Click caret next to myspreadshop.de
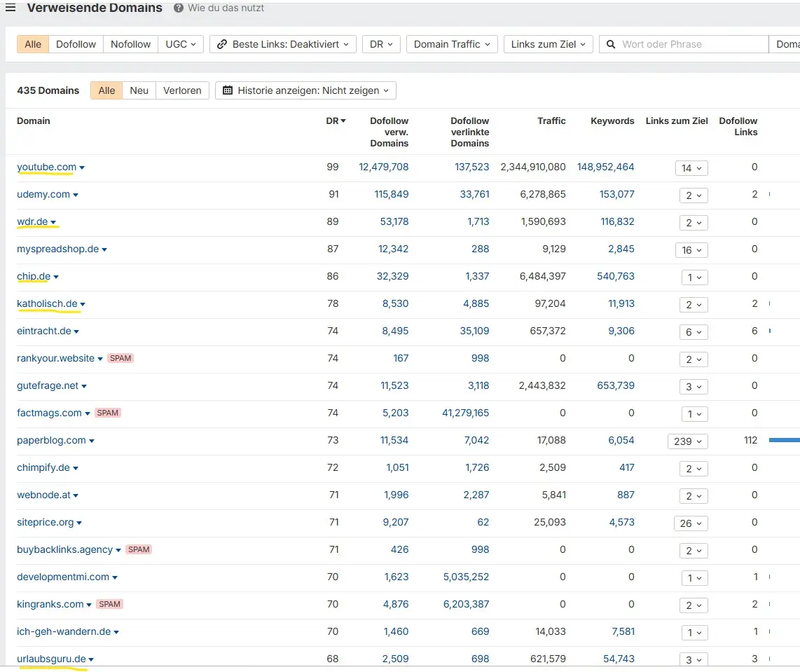 [104, 250]
